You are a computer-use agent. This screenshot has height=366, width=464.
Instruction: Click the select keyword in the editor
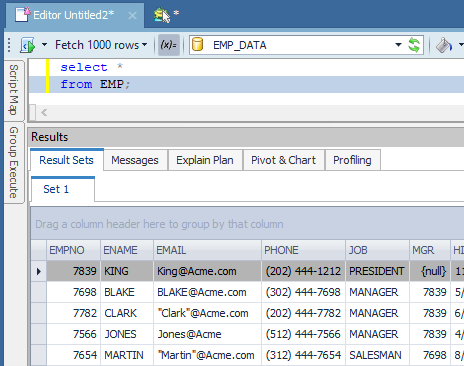pos(84,67)
